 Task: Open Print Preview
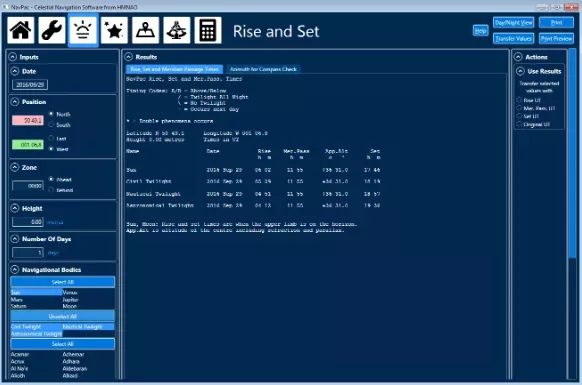556,39
